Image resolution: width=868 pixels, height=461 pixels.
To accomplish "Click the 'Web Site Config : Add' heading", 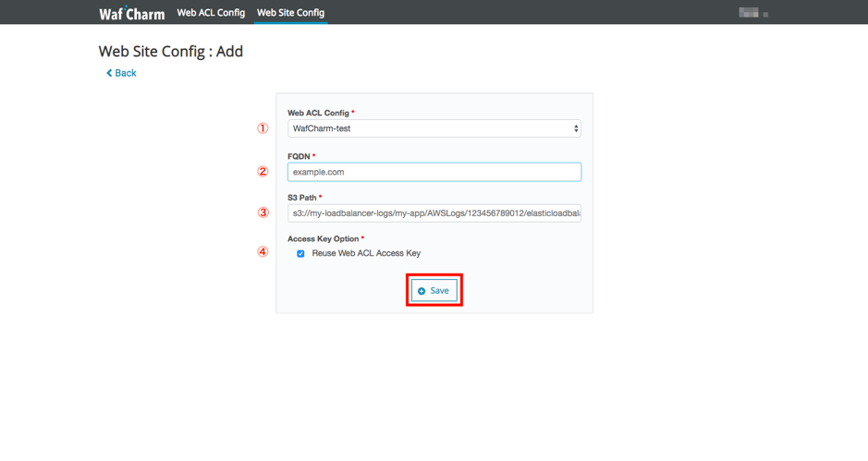I will point(170,51).
